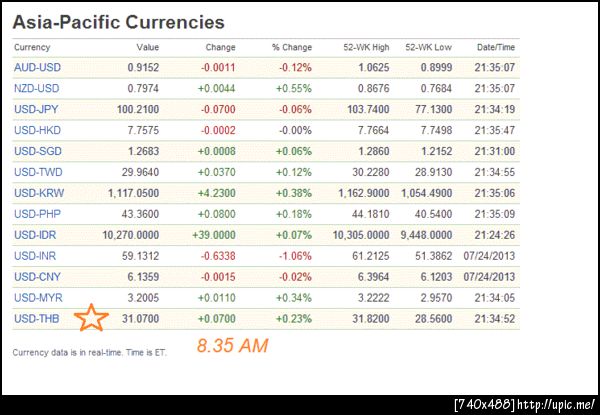Click the USD-HKD currency pair
The height and width of the screenshot is (415, 600).
[x=35, y=130]
